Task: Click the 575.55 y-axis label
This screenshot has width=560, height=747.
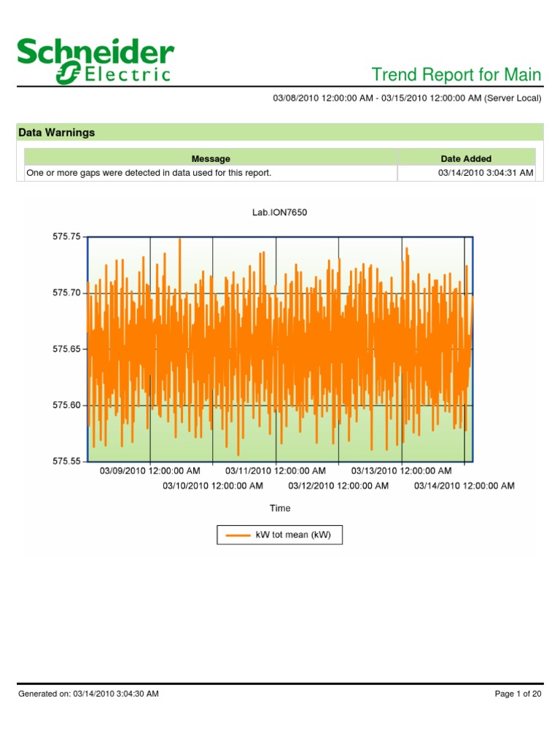Action: click(x=66, y=461)
